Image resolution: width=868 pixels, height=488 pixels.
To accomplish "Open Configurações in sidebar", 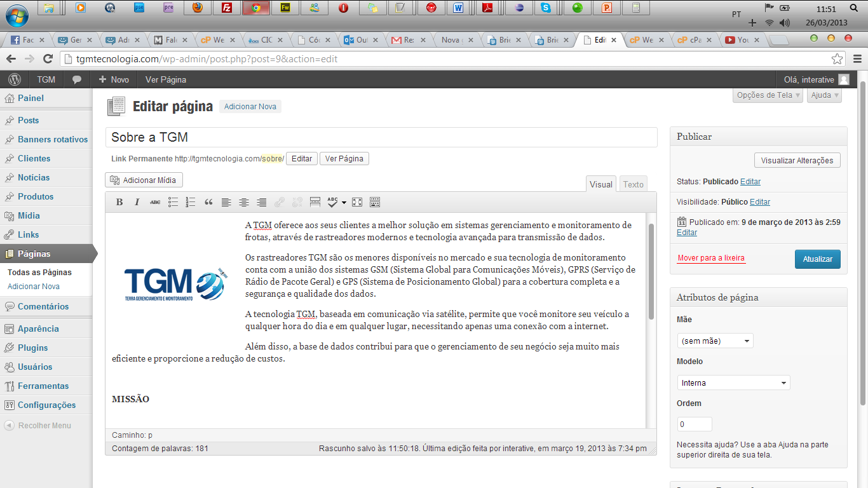I will 46,405.
